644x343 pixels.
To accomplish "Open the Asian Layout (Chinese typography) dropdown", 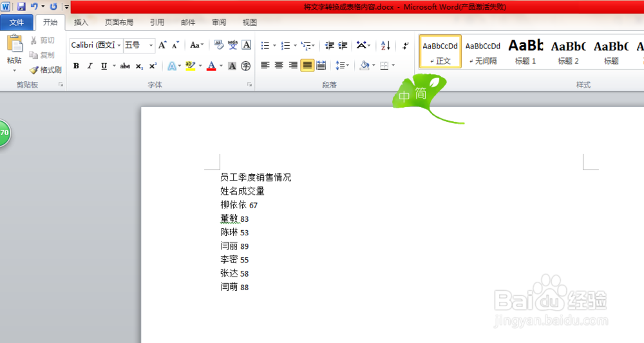I will click(363, 45).
